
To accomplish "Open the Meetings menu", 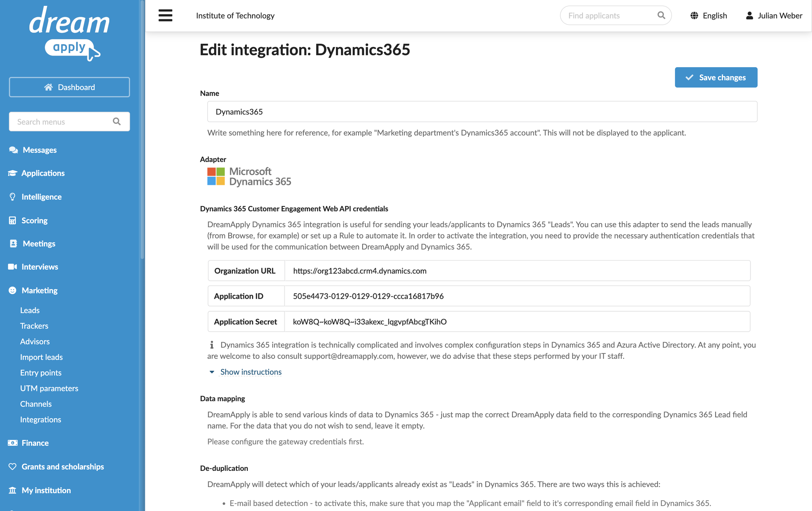I will [39, 244].
